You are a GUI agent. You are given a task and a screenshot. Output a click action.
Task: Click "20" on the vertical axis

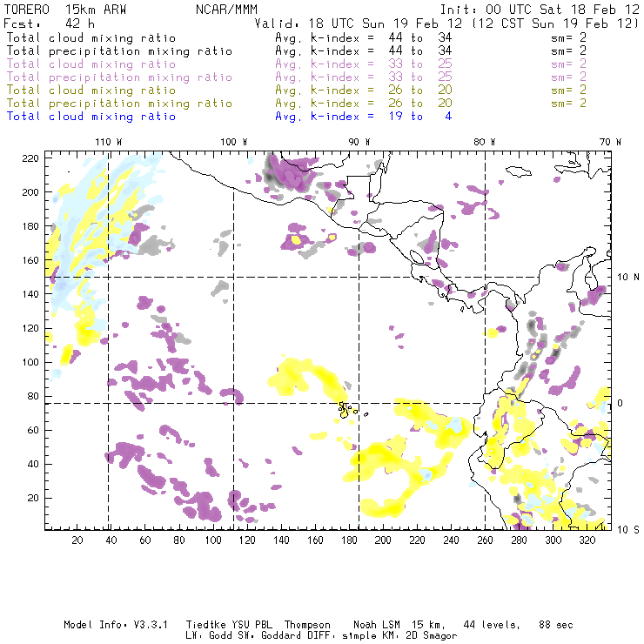click(x=33, y=498)
